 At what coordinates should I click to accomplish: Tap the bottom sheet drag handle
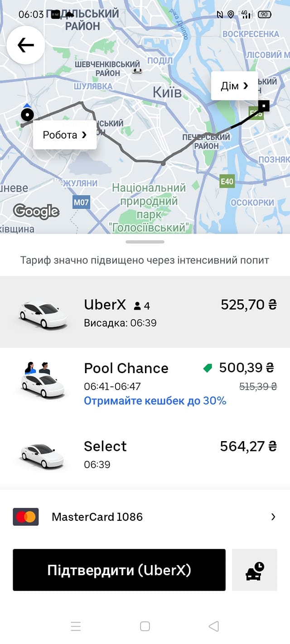click(145, 242)
